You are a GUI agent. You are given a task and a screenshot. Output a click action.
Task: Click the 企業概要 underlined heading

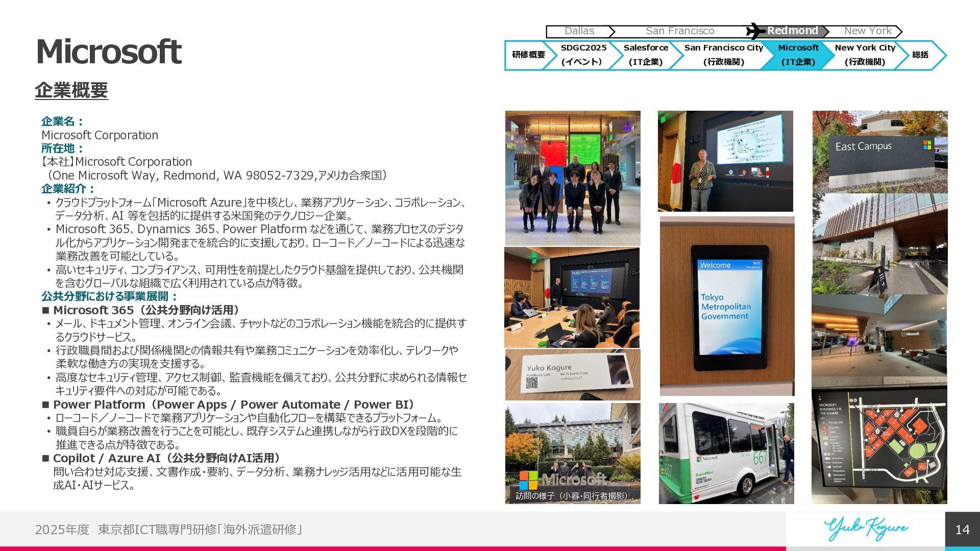[x=71, y=90]
